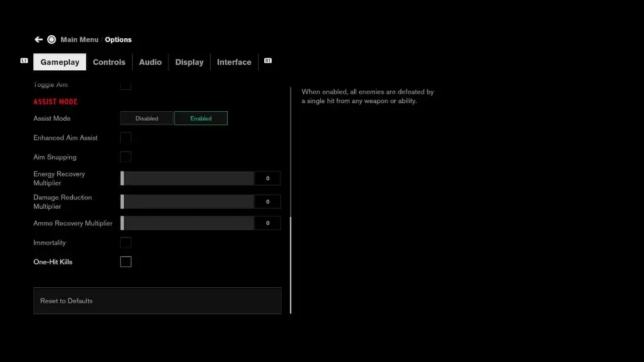This screenshot has width=644, height=362.
Task: Turn on the Immortality checkbox
Action: click(126, 243)
